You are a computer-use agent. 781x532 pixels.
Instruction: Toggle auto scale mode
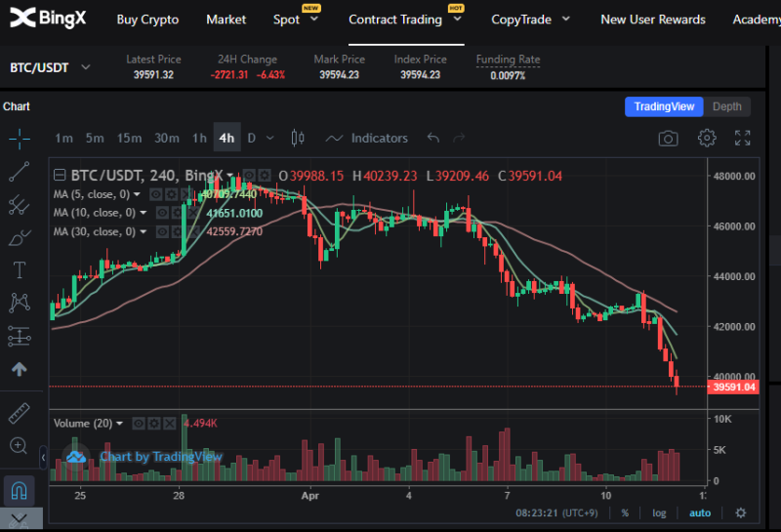click(x=700, y=513)
